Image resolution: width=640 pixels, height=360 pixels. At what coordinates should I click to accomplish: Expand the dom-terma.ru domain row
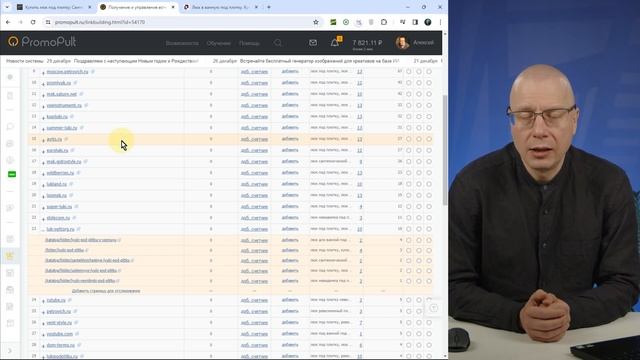[43, 346]
